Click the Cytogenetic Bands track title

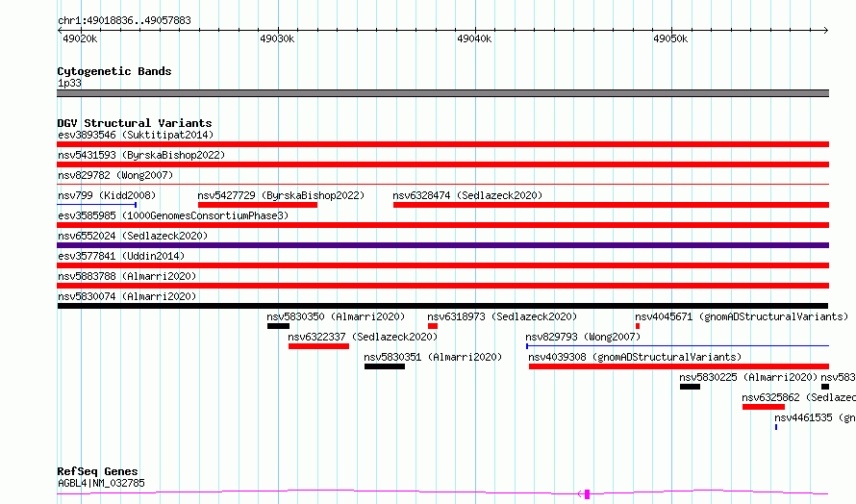tap(114, 71)
